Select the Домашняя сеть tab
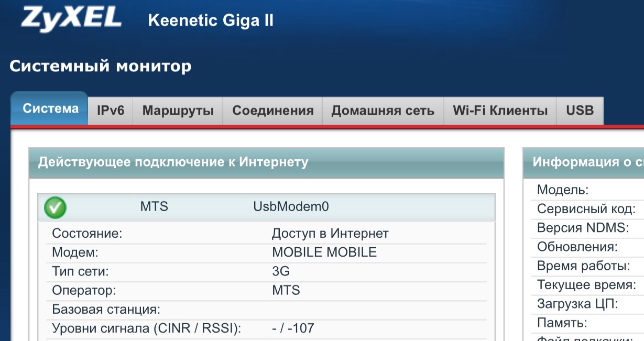This screenshot has width=644, height=341. (x=383, y=111)
